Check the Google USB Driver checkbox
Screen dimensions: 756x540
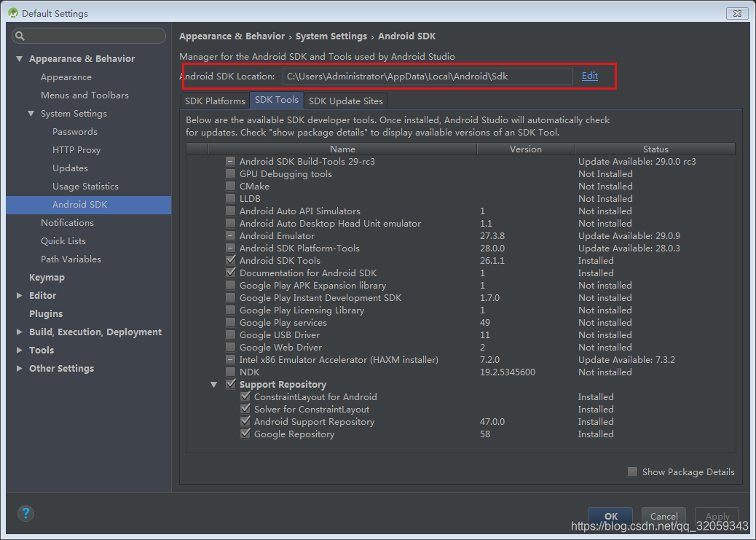click(x=230, y=335)
